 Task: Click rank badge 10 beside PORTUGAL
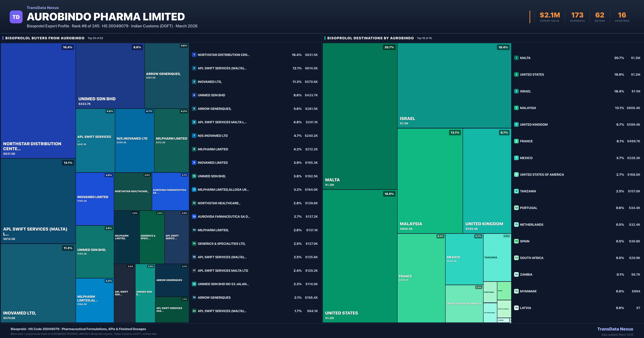pos(516,208)
